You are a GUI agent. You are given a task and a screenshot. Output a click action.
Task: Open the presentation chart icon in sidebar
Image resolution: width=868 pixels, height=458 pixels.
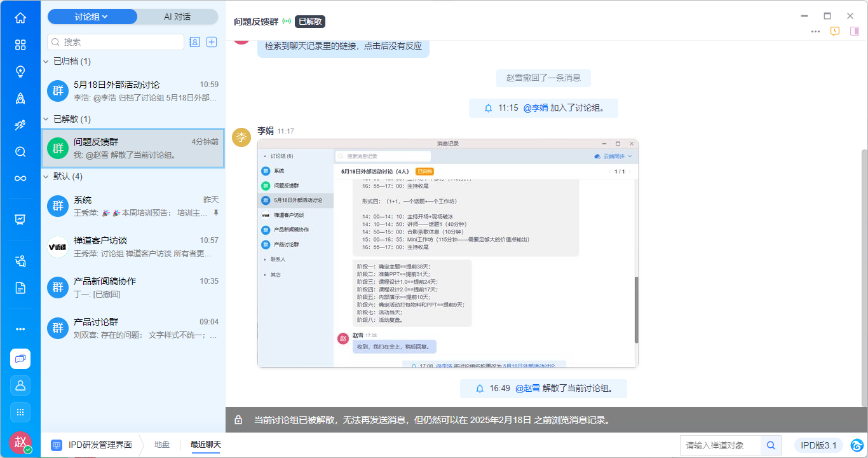point(20,219)
